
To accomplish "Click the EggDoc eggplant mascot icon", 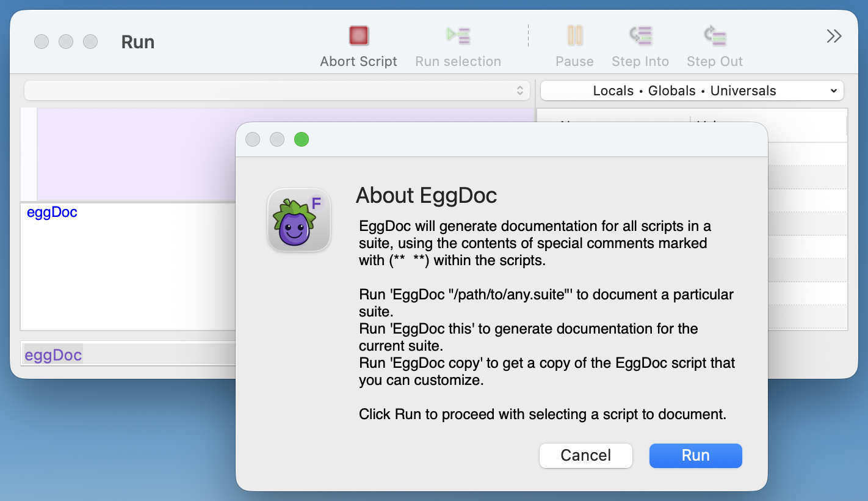I will coord(299,221).
